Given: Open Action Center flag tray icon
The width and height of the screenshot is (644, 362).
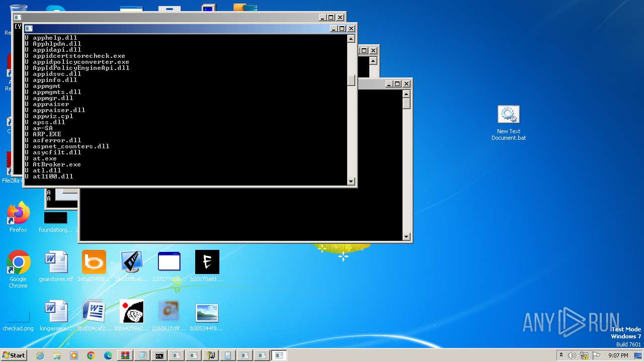Looking at the screenshot, I should click(596, 355).
